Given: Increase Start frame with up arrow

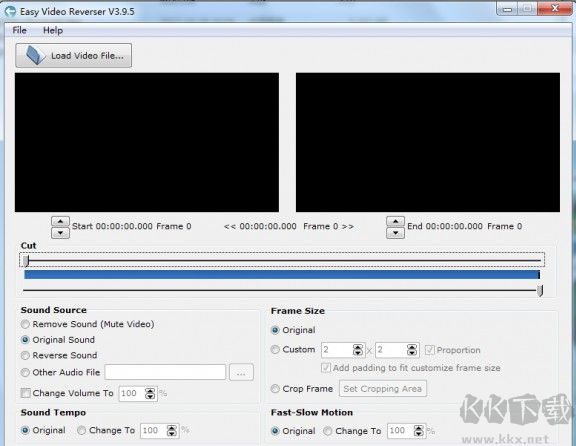Looking at the screenshot, I should tap(60, 221).
